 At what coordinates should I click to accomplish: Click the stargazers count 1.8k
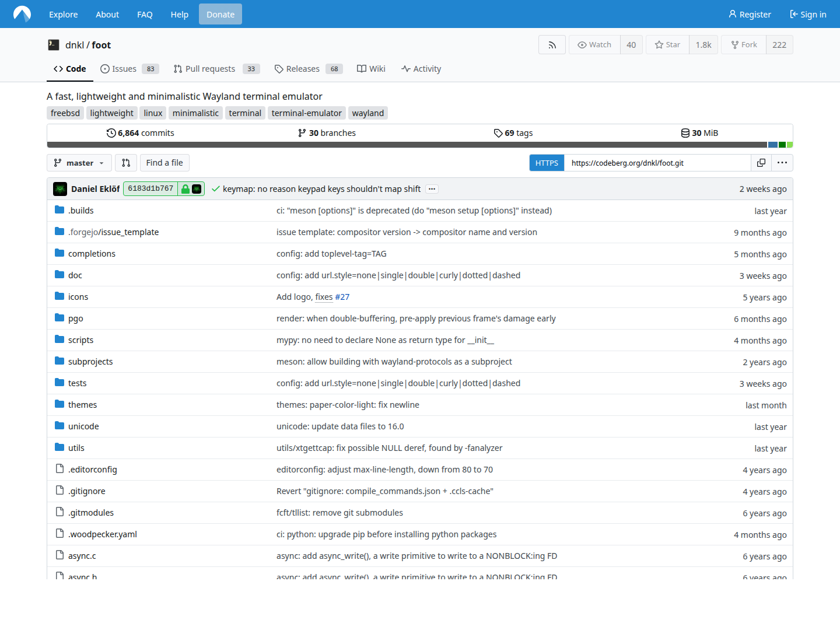pyautogui.click(x=703, y=45)
